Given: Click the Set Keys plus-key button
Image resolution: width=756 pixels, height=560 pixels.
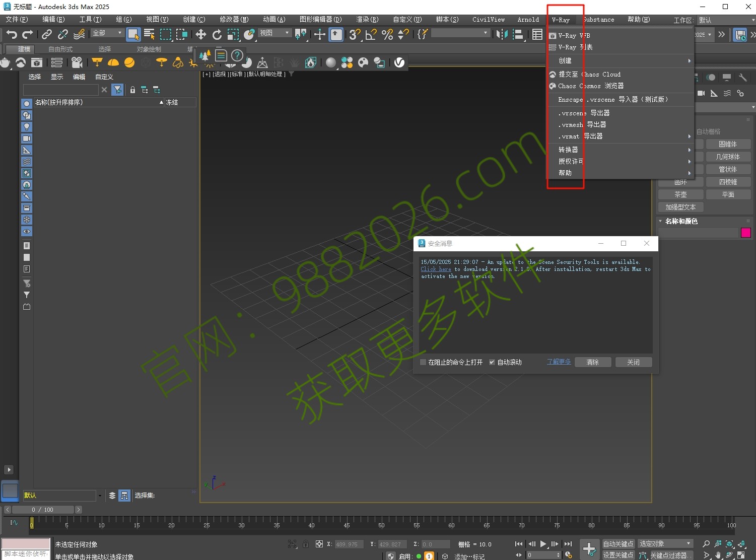Looking at the screenshot, I should pyautogui.click(x=589, y=549).
